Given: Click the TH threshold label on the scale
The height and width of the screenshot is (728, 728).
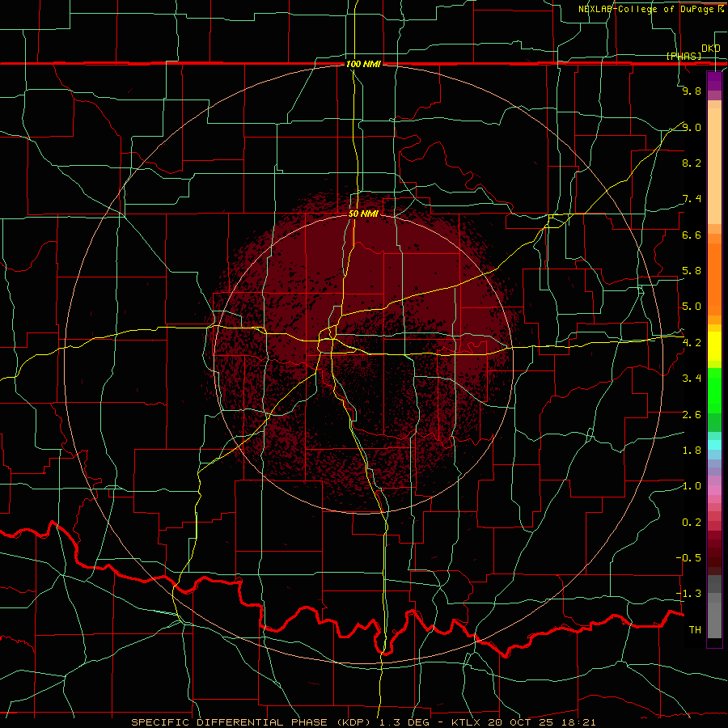Looking at the screenshot, I should click(x=695, y=630).
